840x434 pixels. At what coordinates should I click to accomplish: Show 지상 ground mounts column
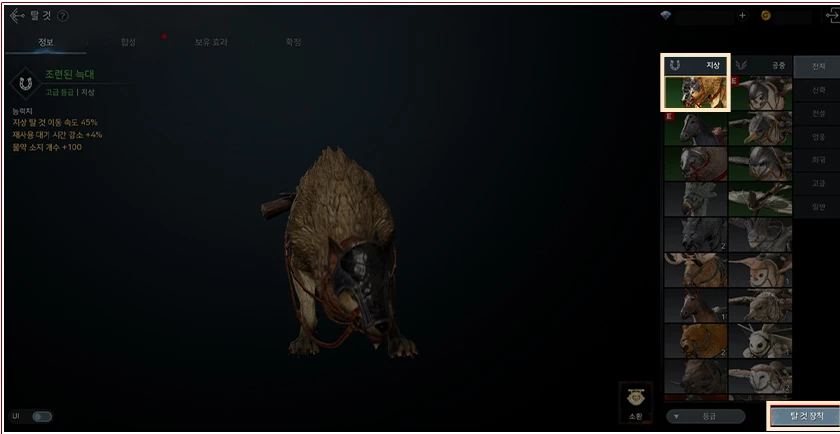pyautogui.click(x=695, y=65)
